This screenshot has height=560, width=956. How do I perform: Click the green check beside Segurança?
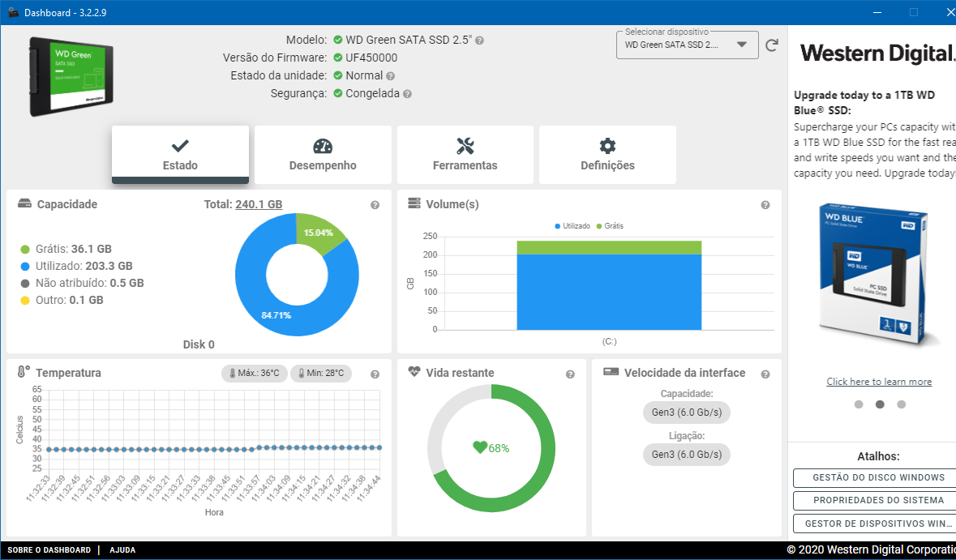pos(338,93)
